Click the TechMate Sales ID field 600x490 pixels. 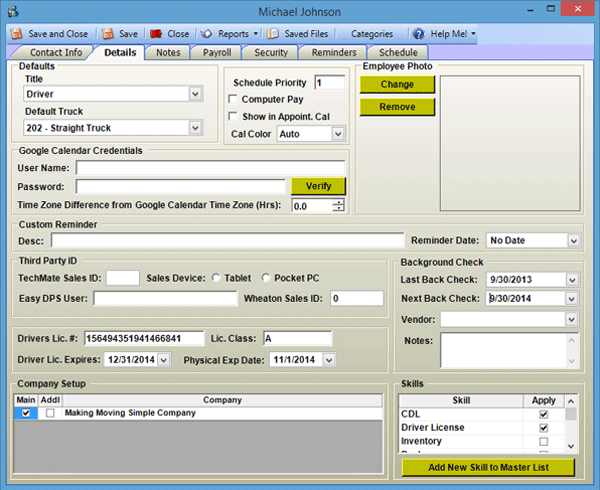pos(123,278)
